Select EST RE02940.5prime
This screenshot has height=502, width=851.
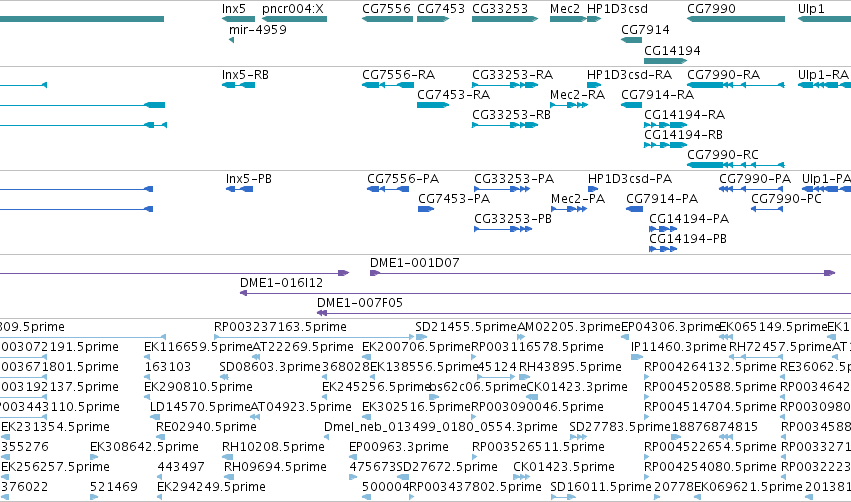[x=159, y=437]
